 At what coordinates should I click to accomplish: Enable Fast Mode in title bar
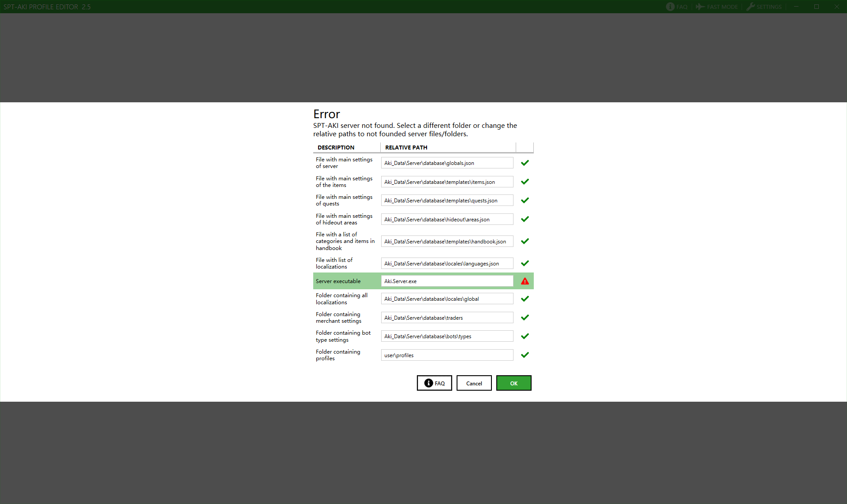pos(717,7)
